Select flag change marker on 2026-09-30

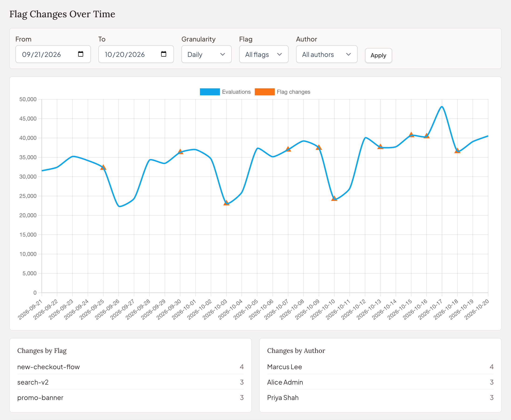click(x=180, y=151)
